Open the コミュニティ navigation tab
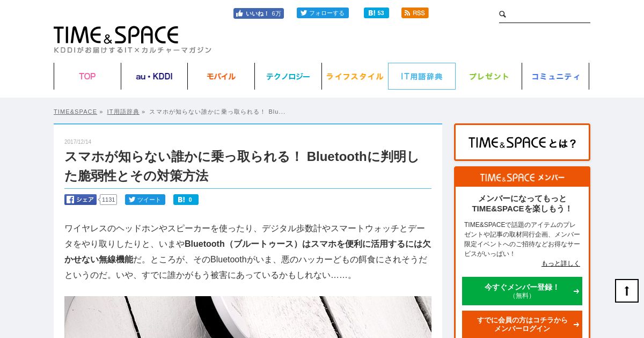 (555, 76)
